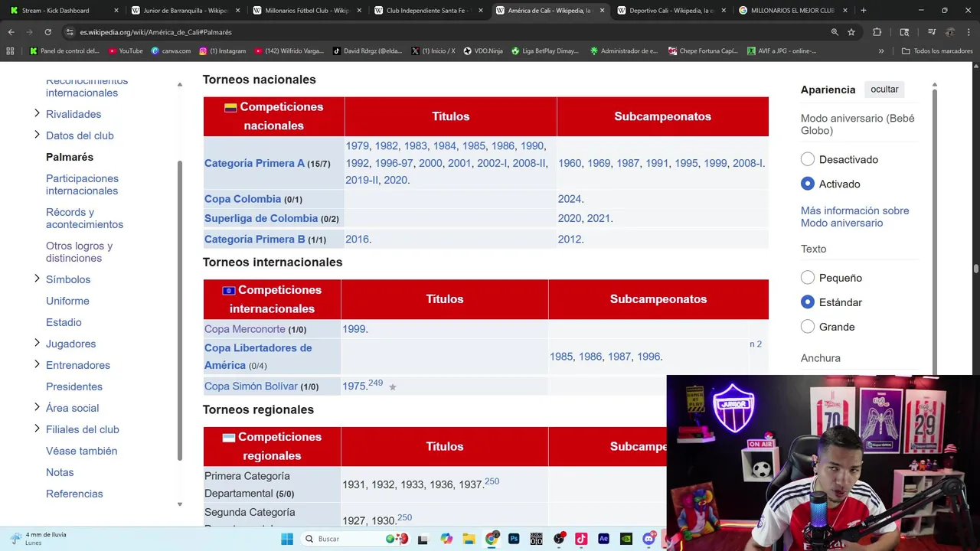Expand the Jugadores sidebar section

(x=37, y=343)
